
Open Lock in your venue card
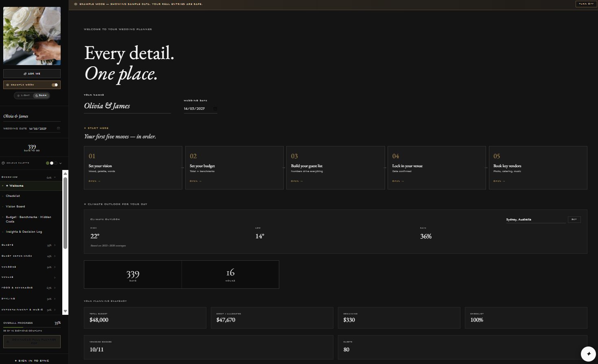(436, 168)
